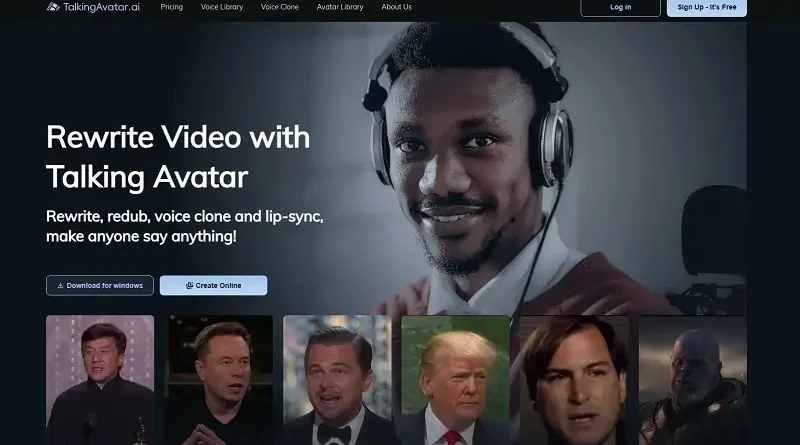Click the Log in button
Viewport: 800px width, 445px height.
[620, 7]
